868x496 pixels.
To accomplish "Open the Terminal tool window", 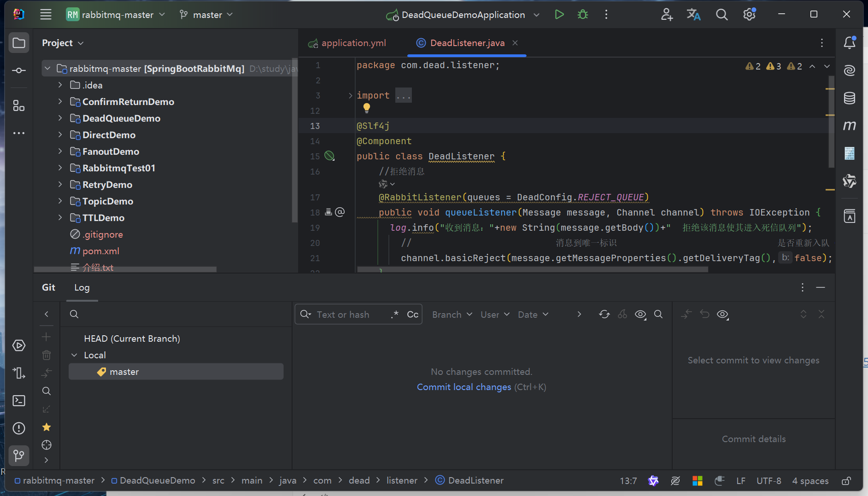I will click(x=19, y=401).
